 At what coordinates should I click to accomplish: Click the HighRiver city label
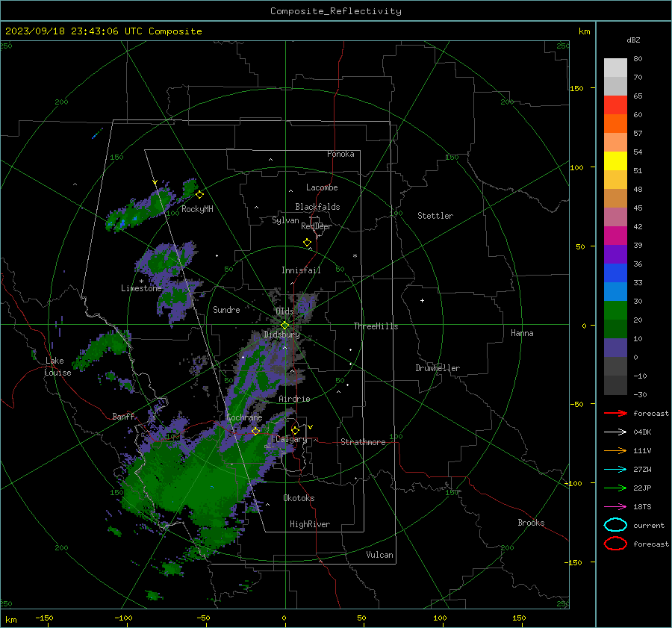[310, 524]
